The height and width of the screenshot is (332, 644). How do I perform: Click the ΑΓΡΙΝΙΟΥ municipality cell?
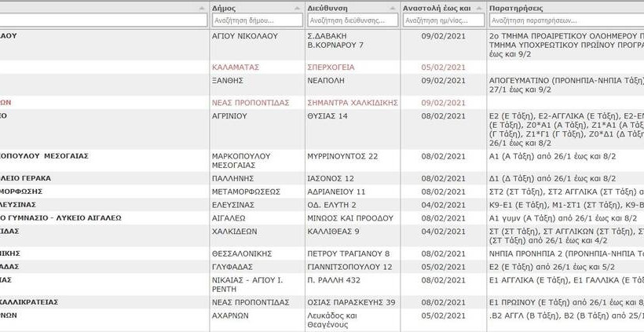coord(230,116)
